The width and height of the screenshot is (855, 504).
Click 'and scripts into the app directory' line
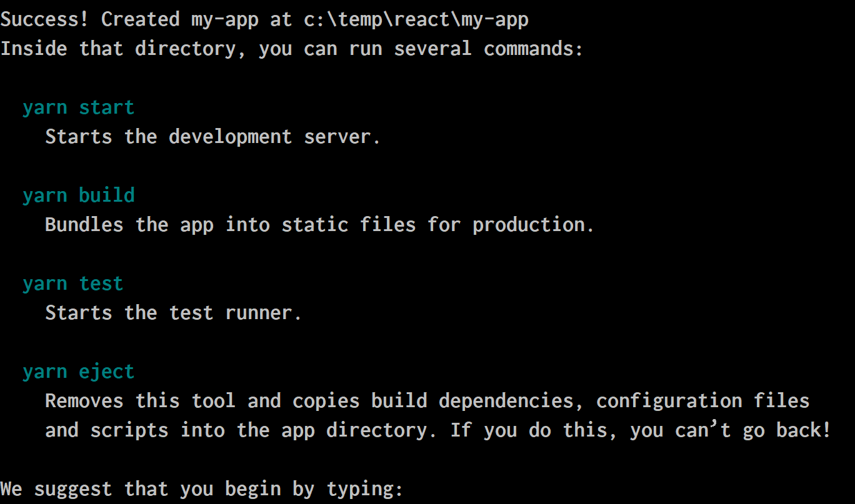[x=438, y=430]
